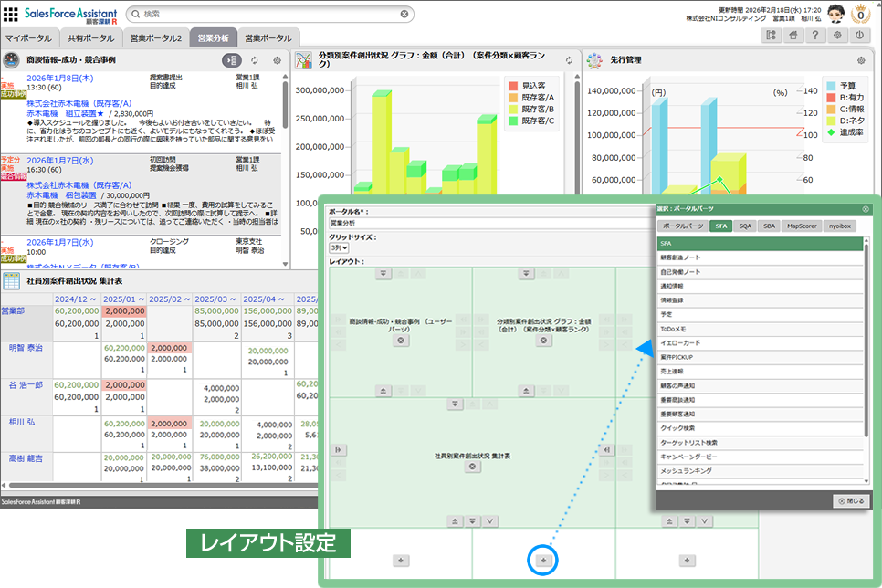Click the 閉じる button in dialog
This screenshot has height=588, width=882.
[851, 500]
